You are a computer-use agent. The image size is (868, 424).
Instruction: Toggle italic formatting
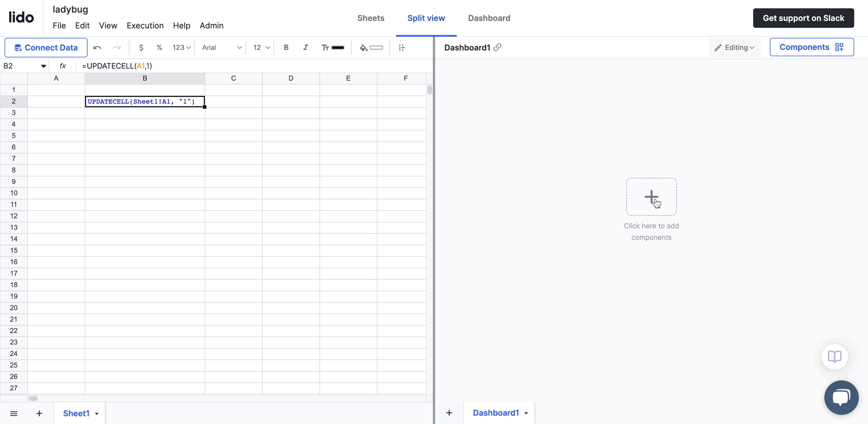(x=305, y=48)
